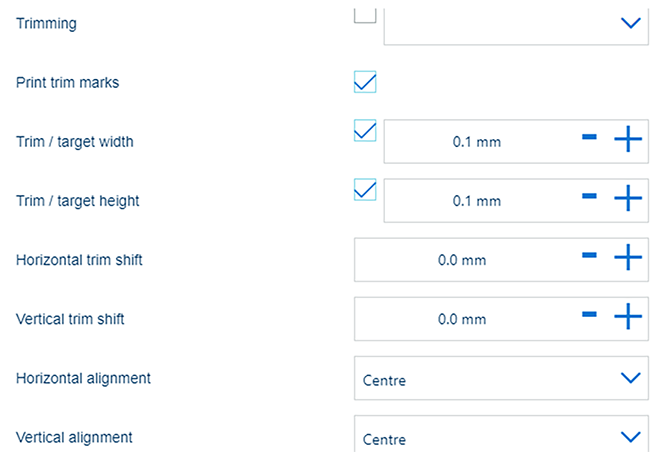Increase the Trim / target width value
The image size is (668, 452).
[x=627, y=141]
